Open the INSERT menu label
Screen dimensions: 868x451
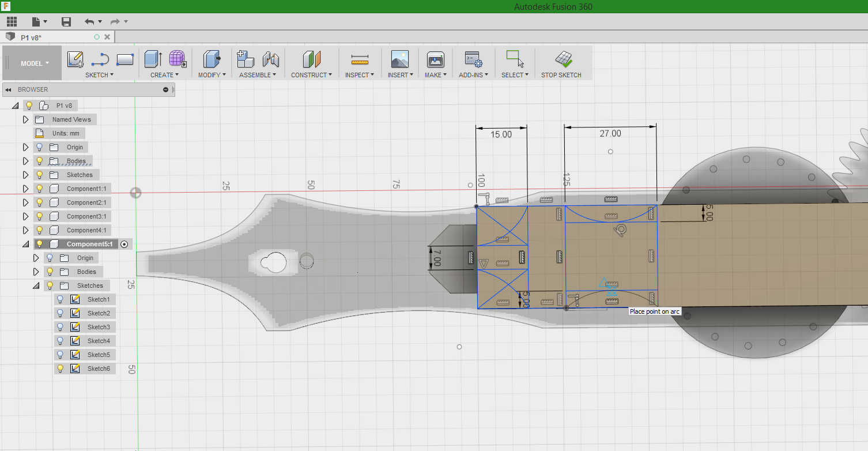(399, 75)
